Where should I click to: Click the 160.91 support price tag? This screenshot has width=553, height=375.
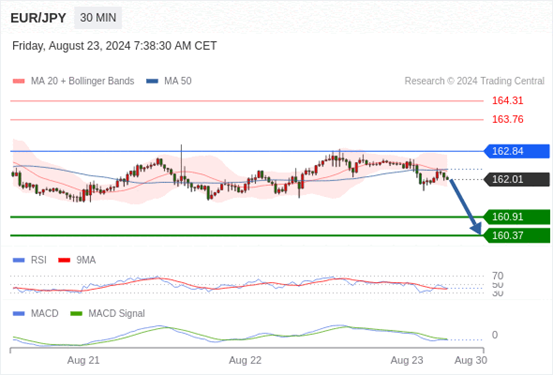click(x=516, y=217)
